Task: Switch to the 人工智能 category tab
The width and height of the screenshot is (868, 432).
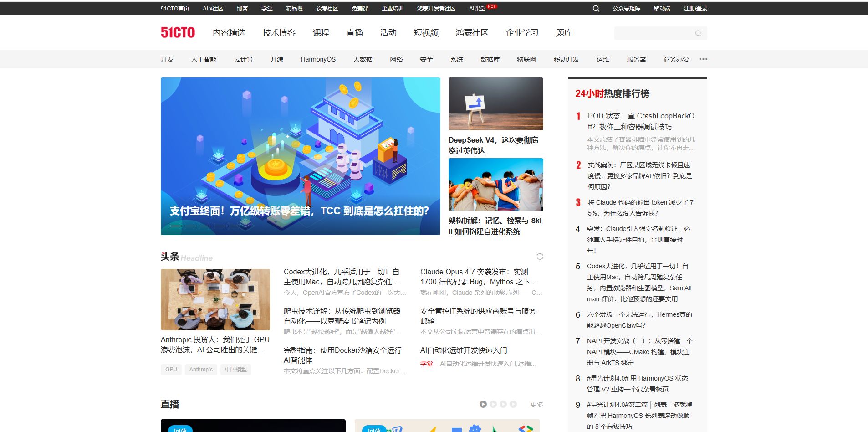Action: (x=204, y=59)
